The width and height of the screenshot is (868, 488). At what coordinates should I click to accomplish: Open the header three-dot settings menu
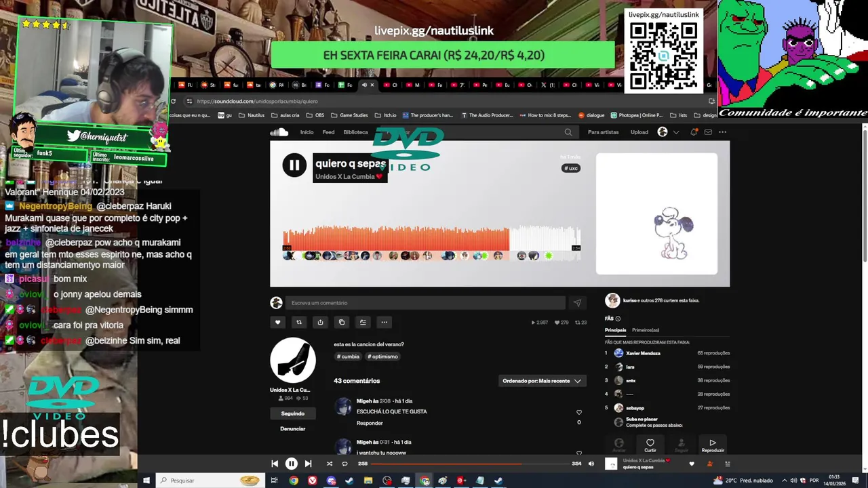coord(722,132)
